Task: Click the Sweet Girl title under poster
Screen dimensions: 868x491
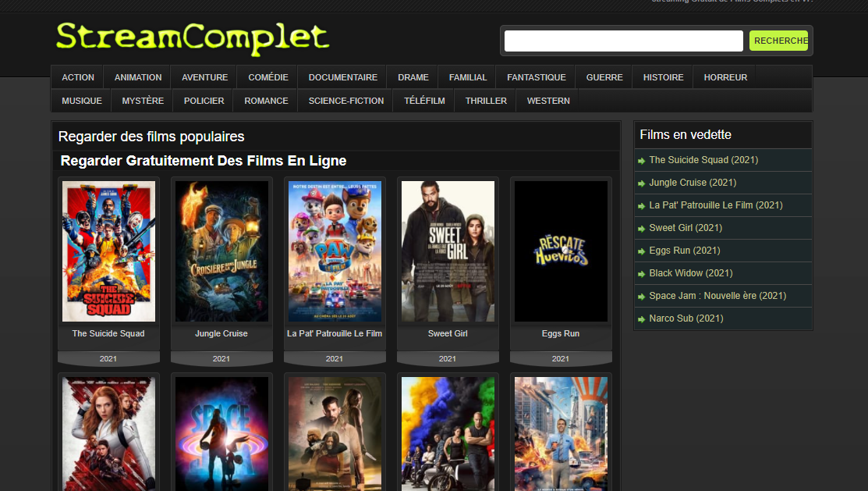Action: pos(448,333)
